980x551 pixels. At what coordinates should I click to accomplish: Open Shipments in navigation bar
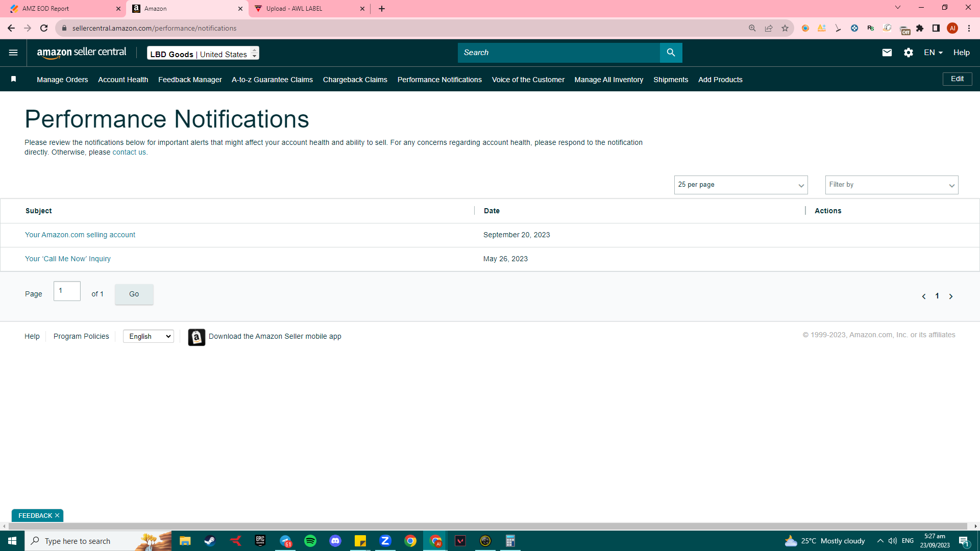[x=671, y=80]
